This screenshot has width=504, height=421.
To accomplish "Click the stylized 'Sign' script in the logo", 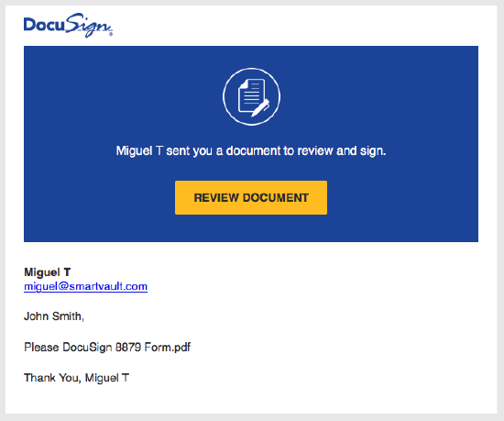I will tap(89, 26).
